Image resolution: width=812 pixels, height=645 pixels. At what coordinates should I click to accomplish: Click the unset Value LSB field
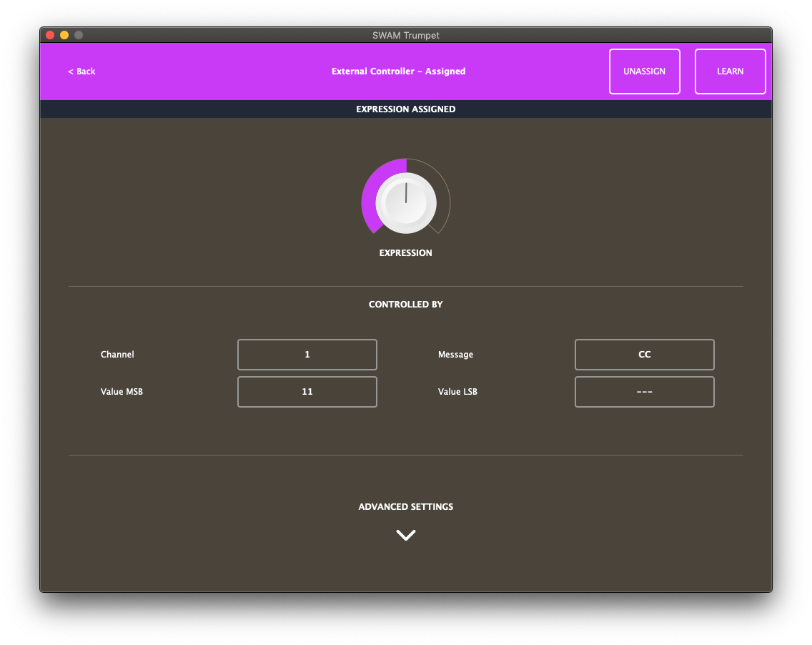click(644, 391)
